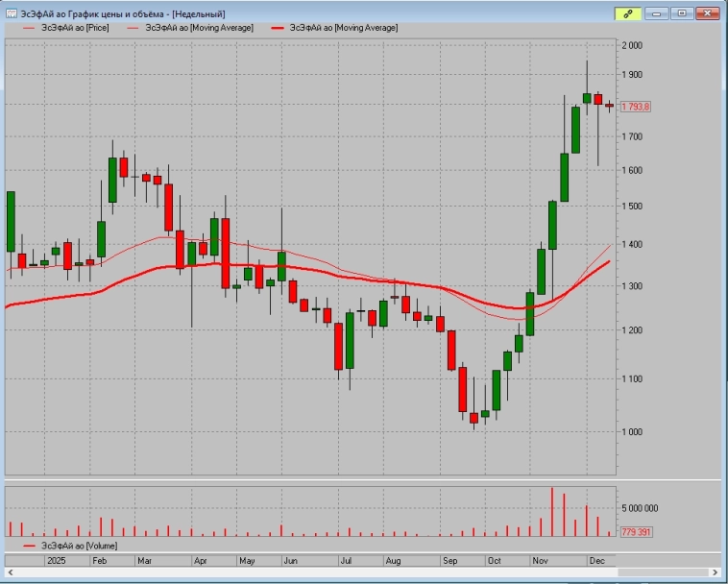
Task: Click the 2 000 mark on price axis
Action: [x=631, y=46]
